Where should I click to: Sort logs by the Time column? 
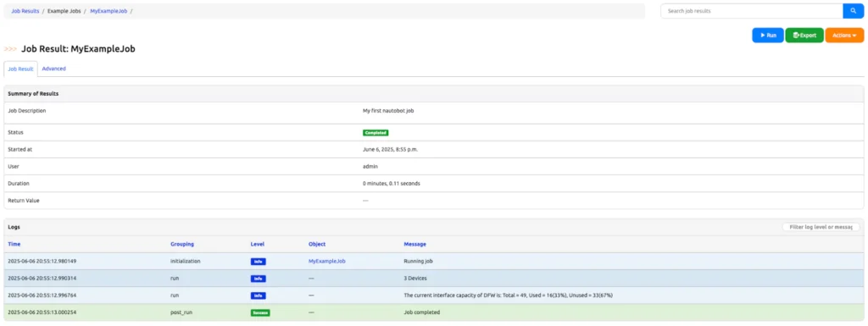(14, 244)
